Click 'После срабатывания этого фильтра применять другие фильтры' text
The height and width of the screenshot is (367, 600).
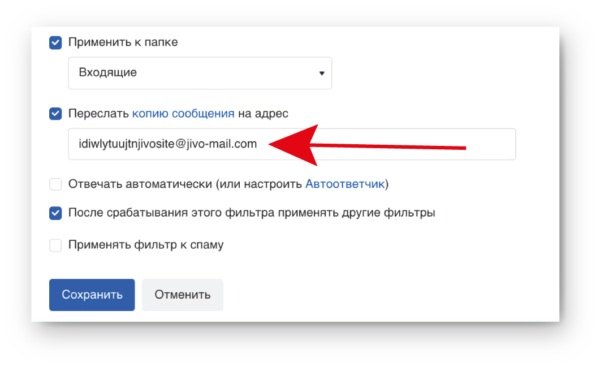pos(251,213)
